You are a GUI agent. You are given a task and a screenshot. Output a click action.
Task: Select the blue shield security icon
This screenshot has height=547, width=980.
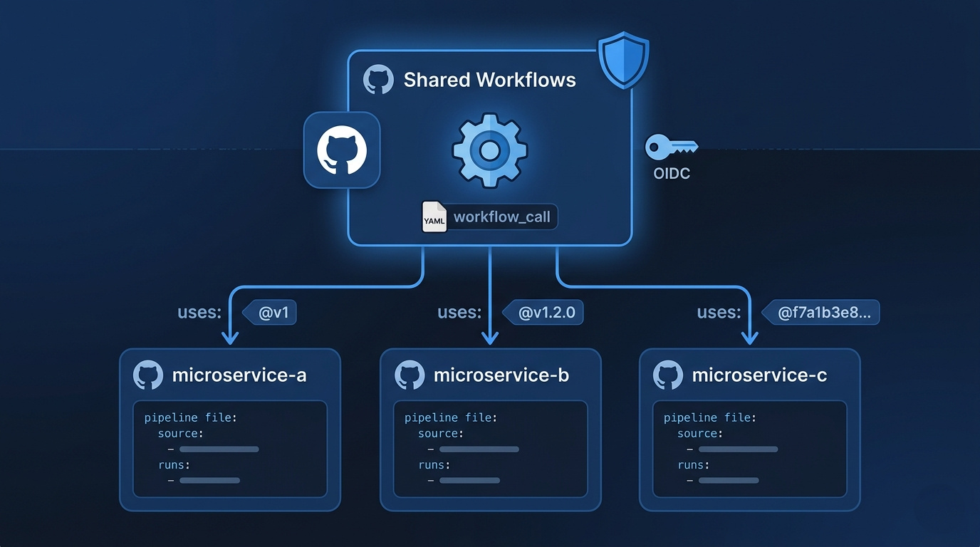click(x=623, y=61)
